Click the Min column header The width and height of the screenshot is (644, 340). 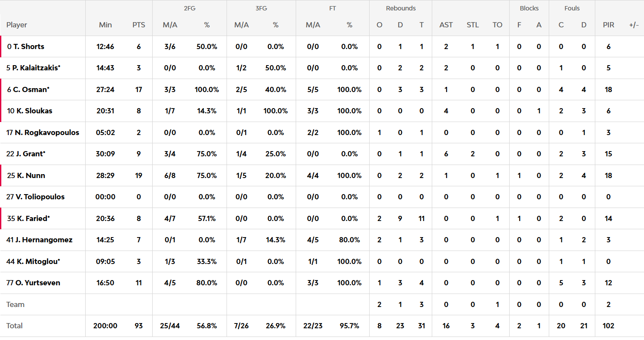106,25
